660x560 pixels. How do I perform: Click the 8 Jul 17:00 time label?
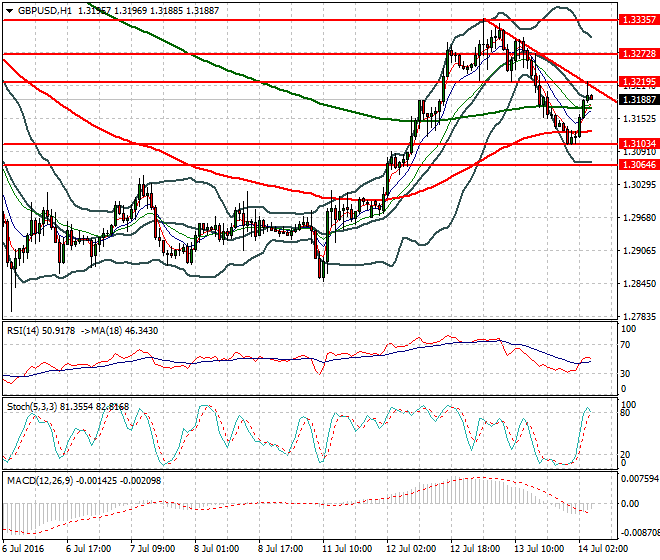pos(280,549)
